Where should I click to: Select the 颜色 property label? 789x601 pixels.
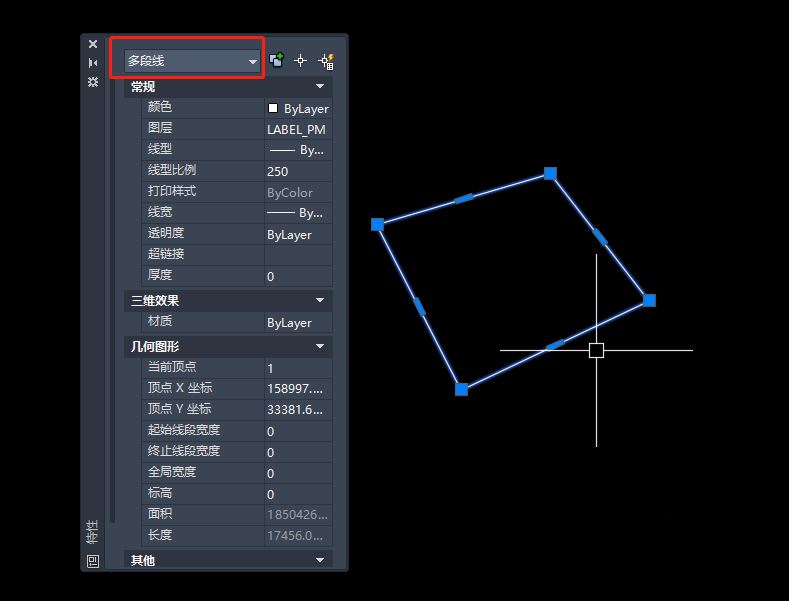pos(160,107)
